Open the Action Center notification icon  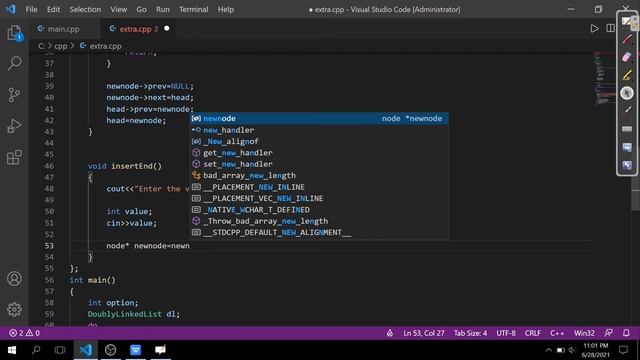[x=623, y=350]
